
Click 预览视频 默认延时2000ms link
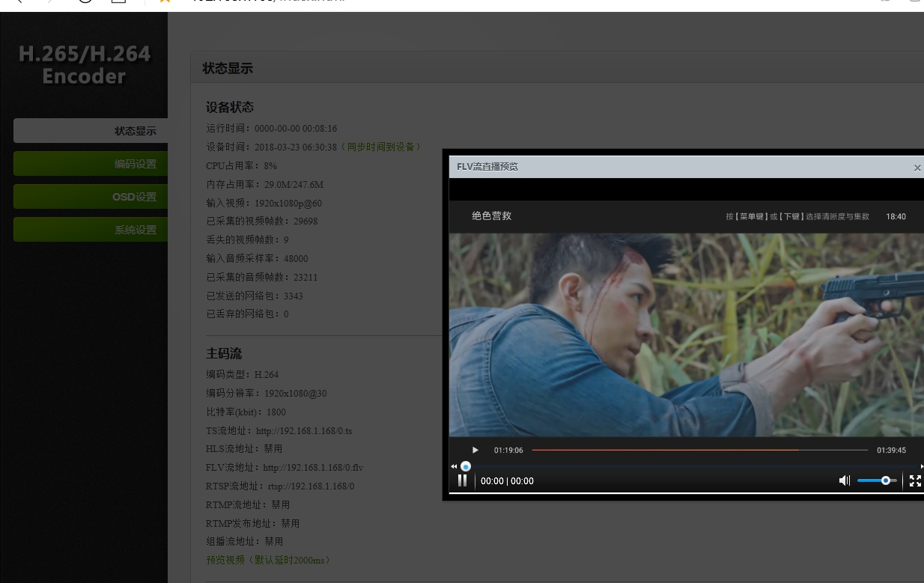coord(268,560)
